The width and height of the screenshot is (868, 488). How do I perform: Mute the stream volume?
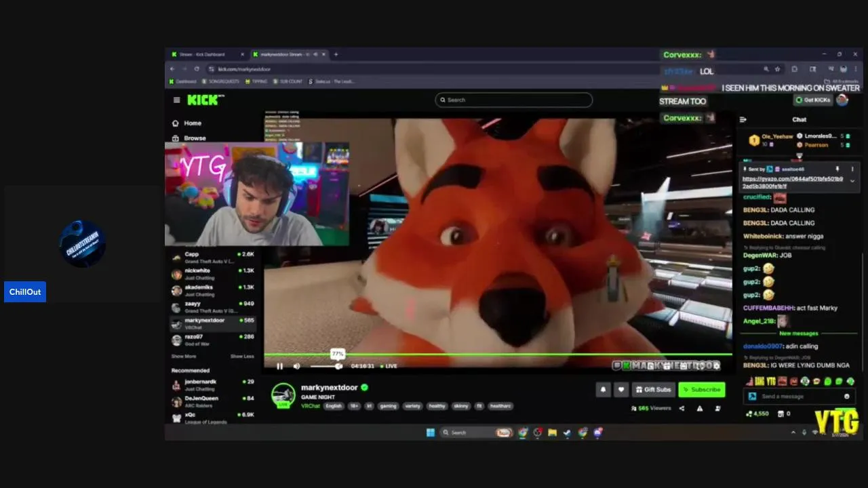(x=296, y=366)
